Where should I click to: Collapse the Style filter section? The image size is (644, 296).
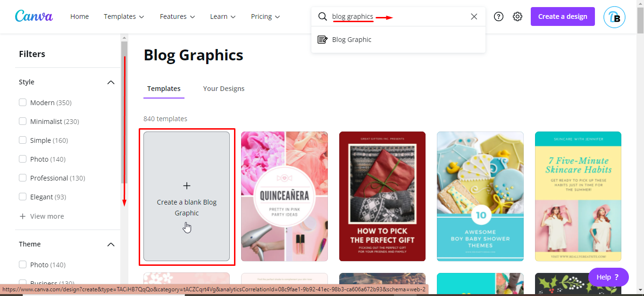[111, 82]
